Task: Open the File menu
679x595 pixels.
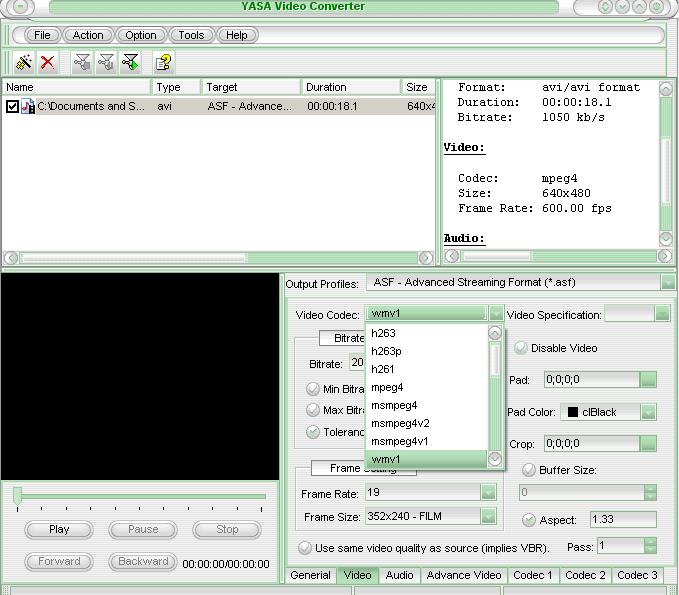Action: [x=42, y=35]
